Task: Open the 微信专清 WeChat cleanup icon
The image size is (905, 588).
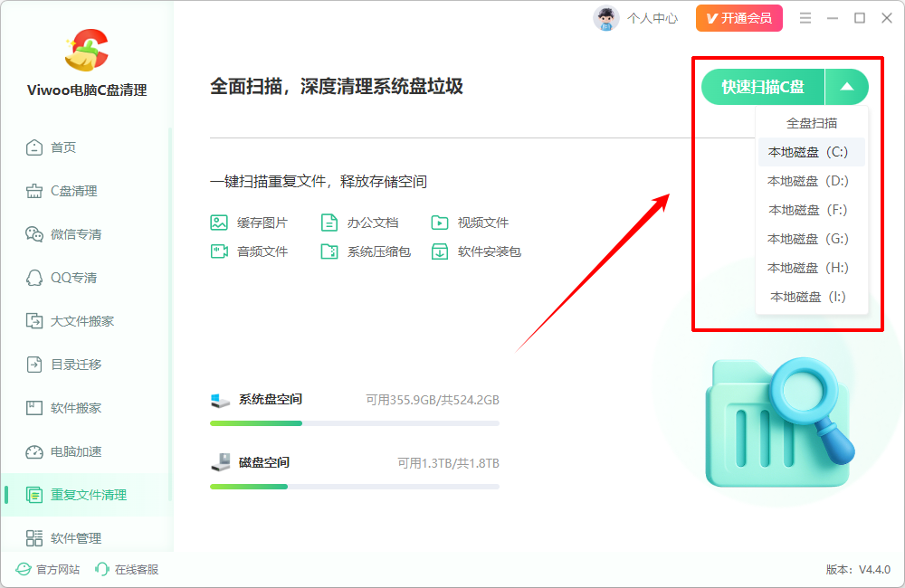Action: (x=34, y=234)
